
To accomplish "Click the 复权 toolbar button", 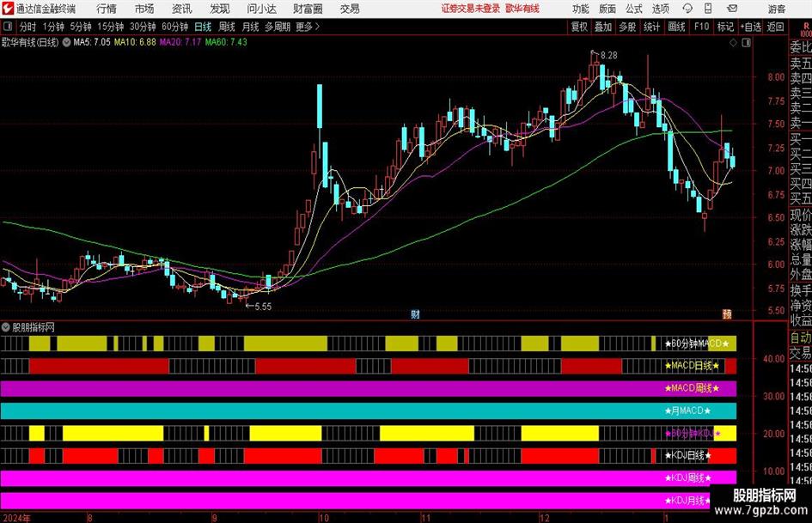I will pos(579,27).
